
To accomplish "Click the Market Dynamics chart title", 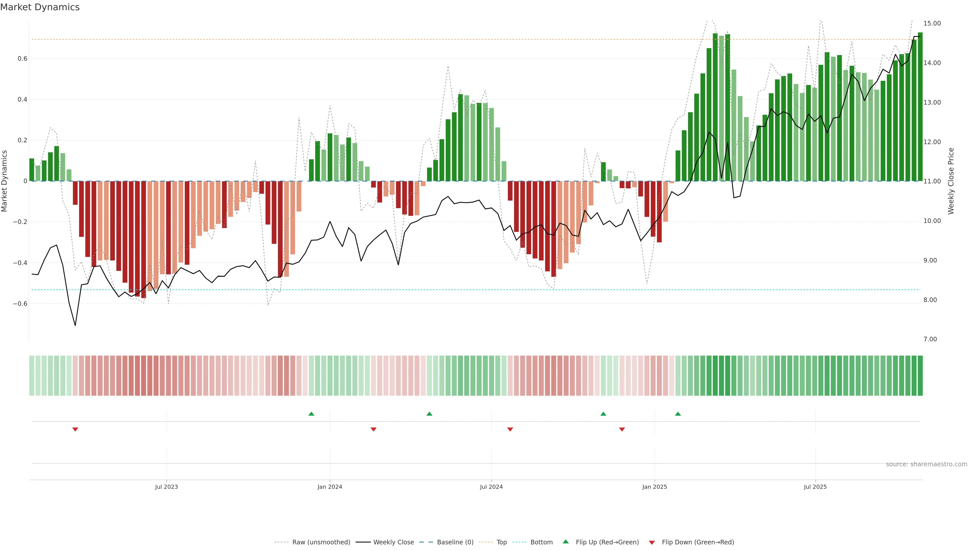I will (x=40, y=7).
